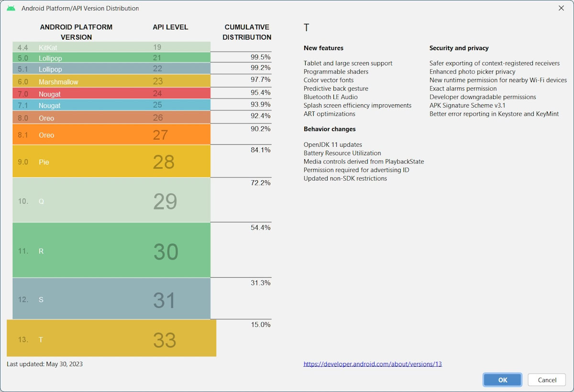Image resolution: width=574 pixels, height=392 pixels.
Task: Select the Android 5.0 Lollipop row
Action: (110, 58)
